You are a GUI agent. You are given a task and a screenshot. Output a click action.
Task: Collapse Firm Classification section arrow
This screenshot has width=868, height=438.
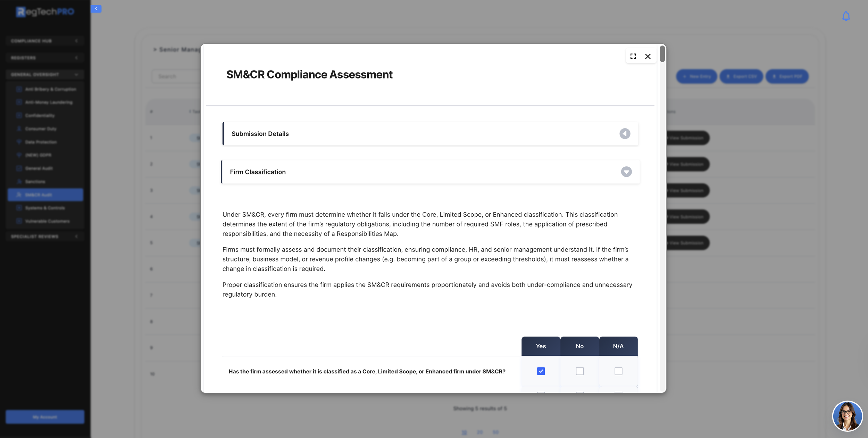coord(626,172)
